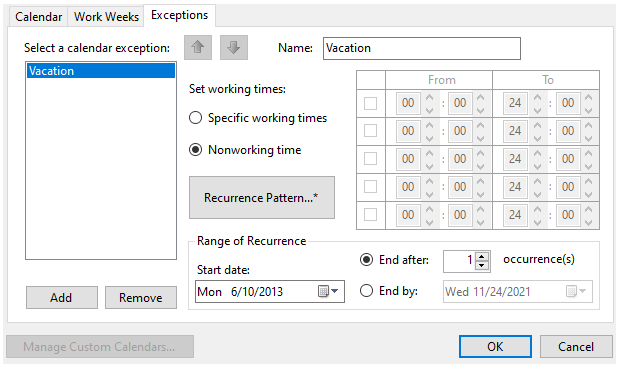This screenshot has height=371, width=619.
Task: Decrease the End after occurrences spinner
Action: (x=482, y=266)
